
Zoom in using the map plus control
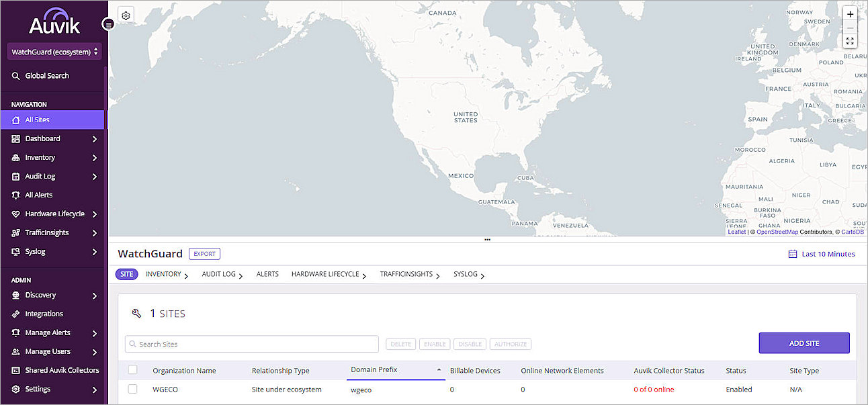click(850, 13)
